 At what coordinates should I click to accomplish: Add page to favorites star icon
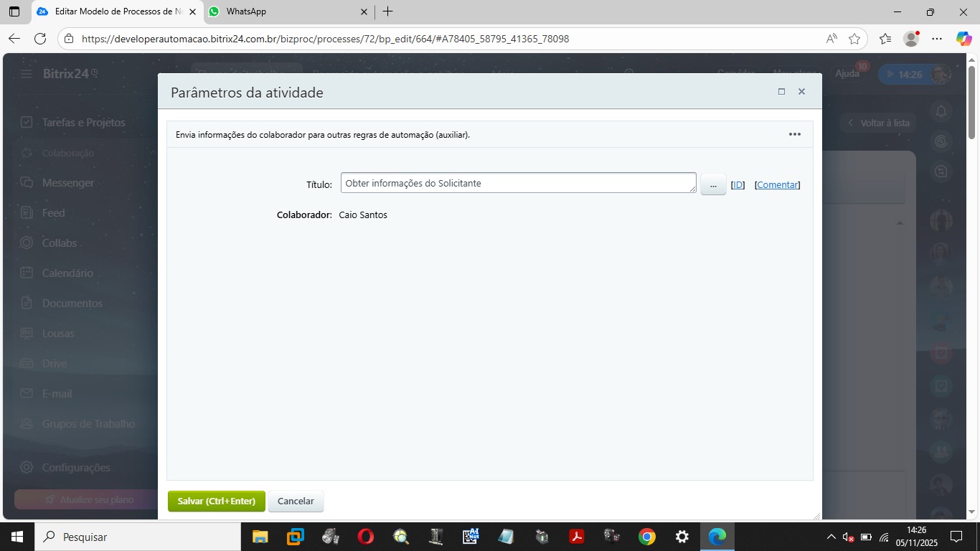coord(854,39)
